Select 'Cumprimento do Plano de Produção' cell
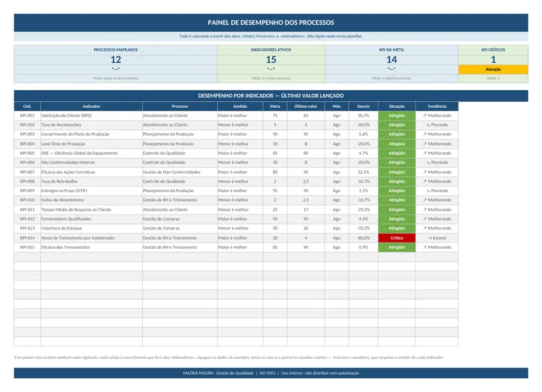Image resolution: width=542 pixels, height=392 pixels. 92,134
